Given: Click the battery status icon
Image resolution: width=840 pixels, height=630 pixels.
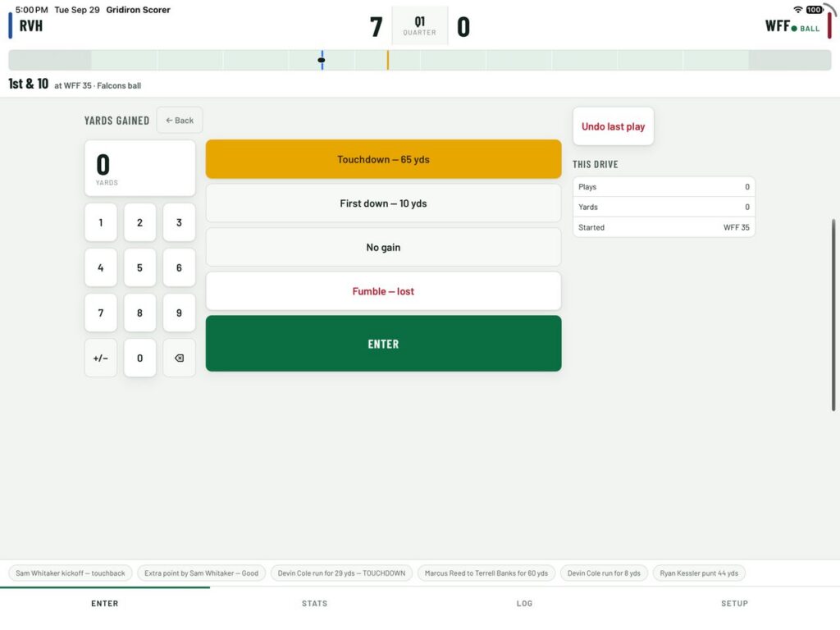Looking at the screenshot, I should 815,10.
